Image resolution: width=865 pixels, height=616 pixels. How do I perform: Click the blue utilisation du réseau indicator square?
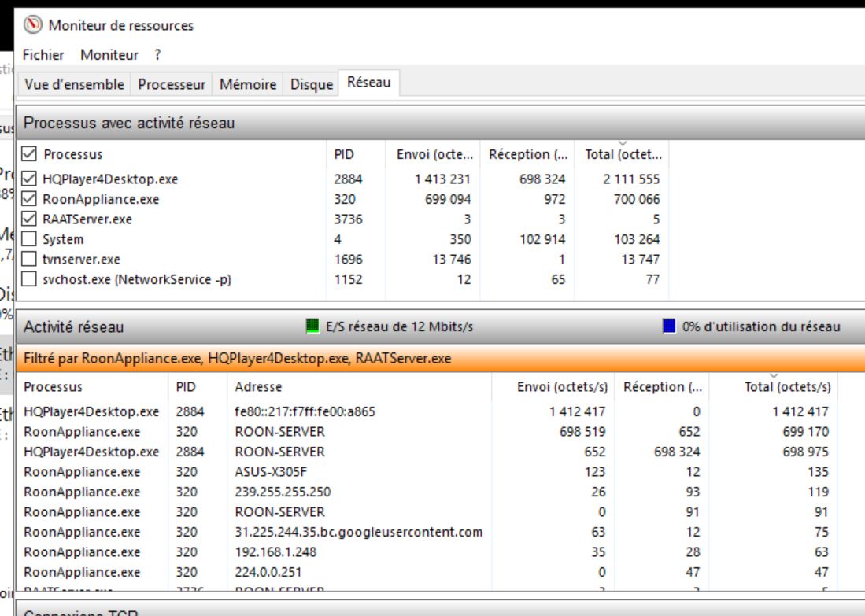pos(668,326)
